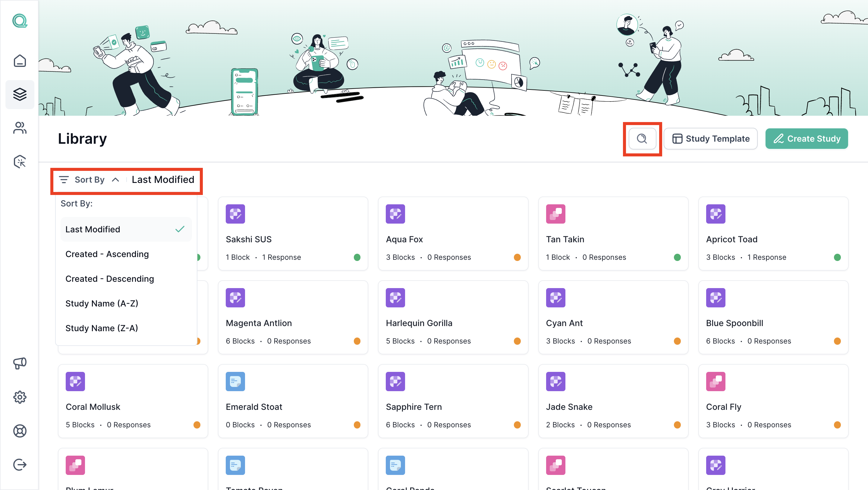Open the Home sidebar icon
This screenshot has height=490, width=868.
tap(20, 61)
